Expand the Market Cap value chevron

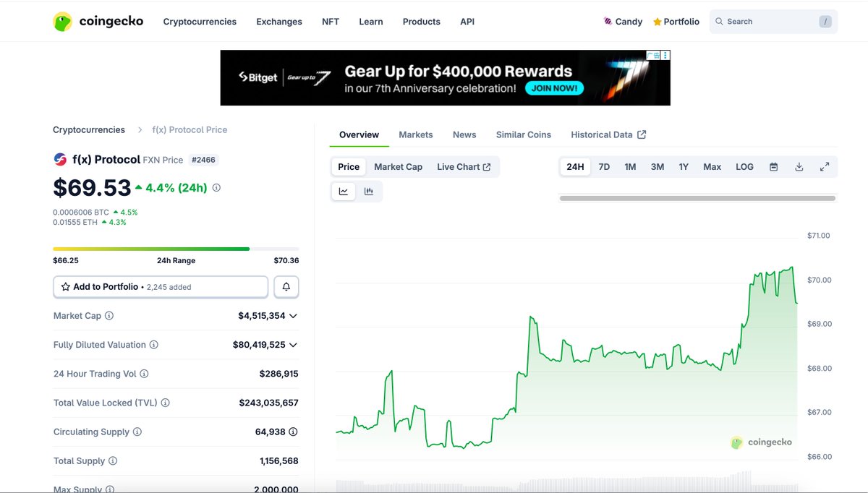pos(293,316)
